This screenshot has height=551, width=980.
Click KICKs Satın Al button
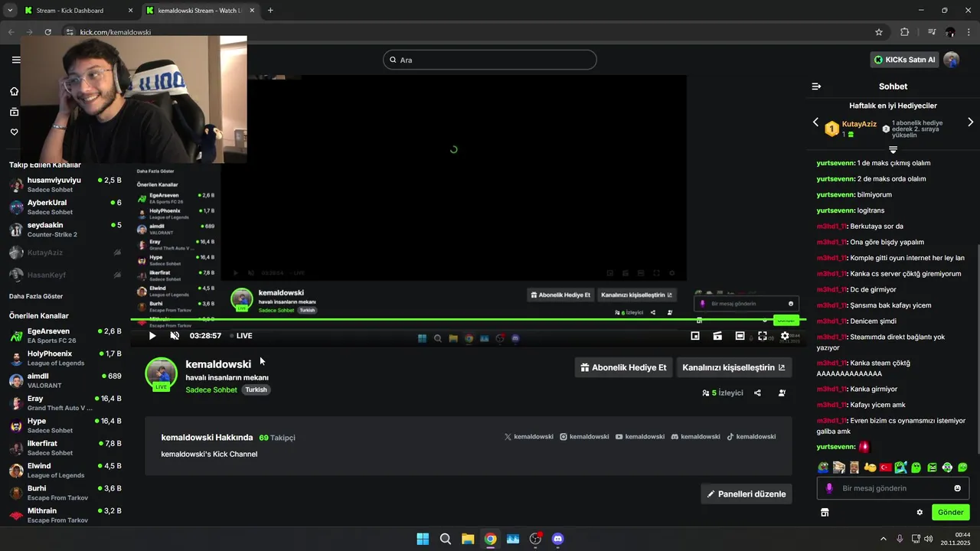[905, 60]
